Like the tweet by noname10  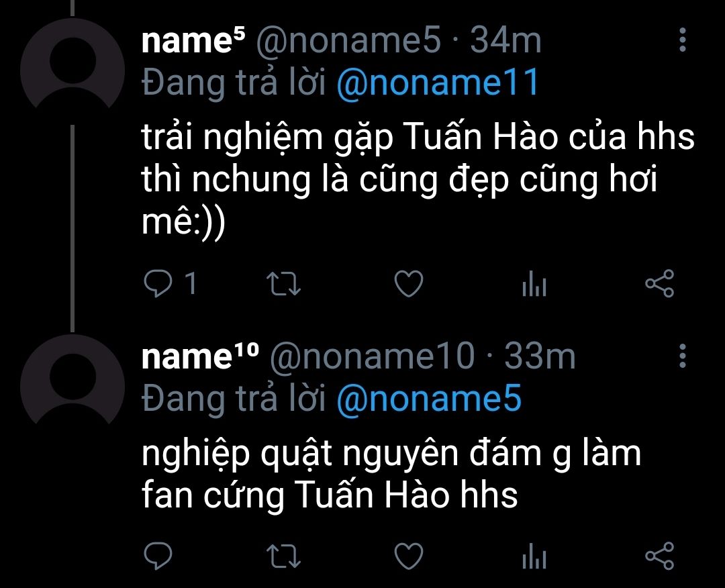(409, 554)
